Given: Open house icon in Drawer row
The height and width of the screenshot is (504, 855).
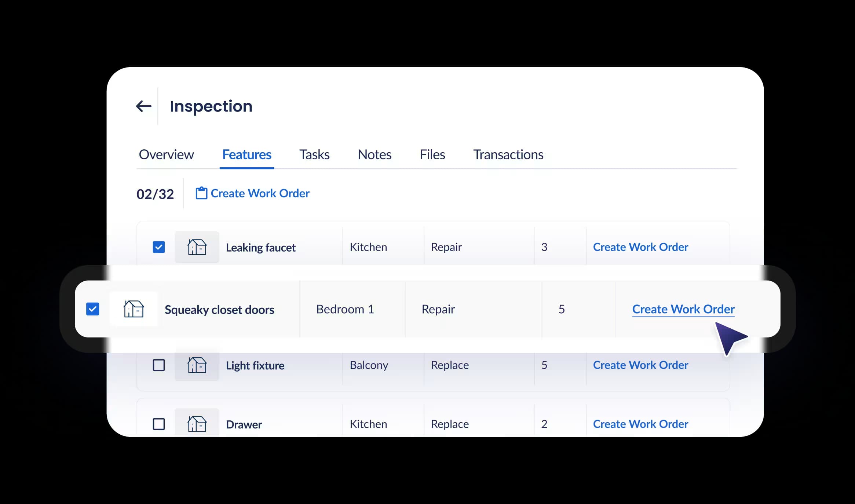Looking at the screenshot, I should (197, 424).
